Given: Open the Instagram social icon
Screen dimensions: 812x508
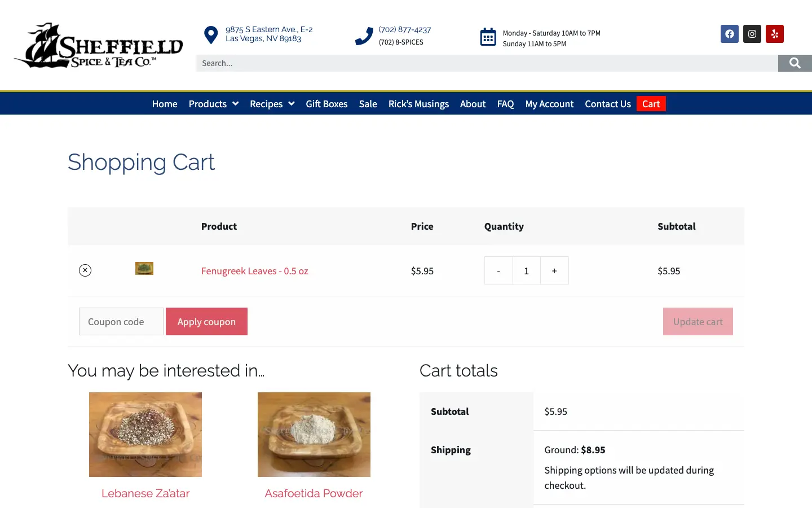Looking at the screenshot, I should (752, 34).
